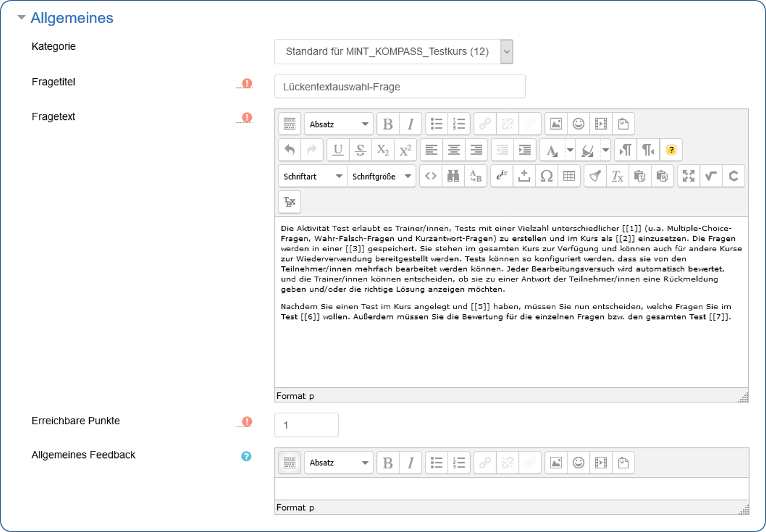The height and width of the screenshot is (532, 766).
Task: Apply bold in Allgemeines Feedback editor
Action: 388,463
